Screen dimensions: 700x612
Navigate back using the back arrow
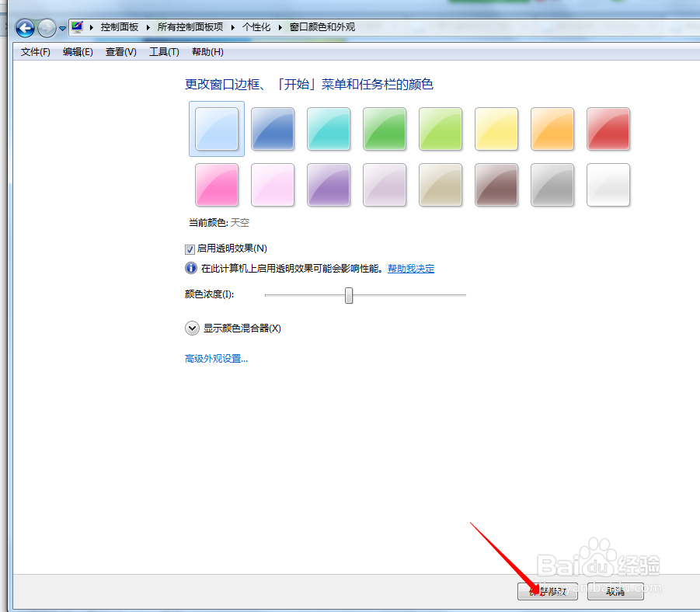coord(25,28)
